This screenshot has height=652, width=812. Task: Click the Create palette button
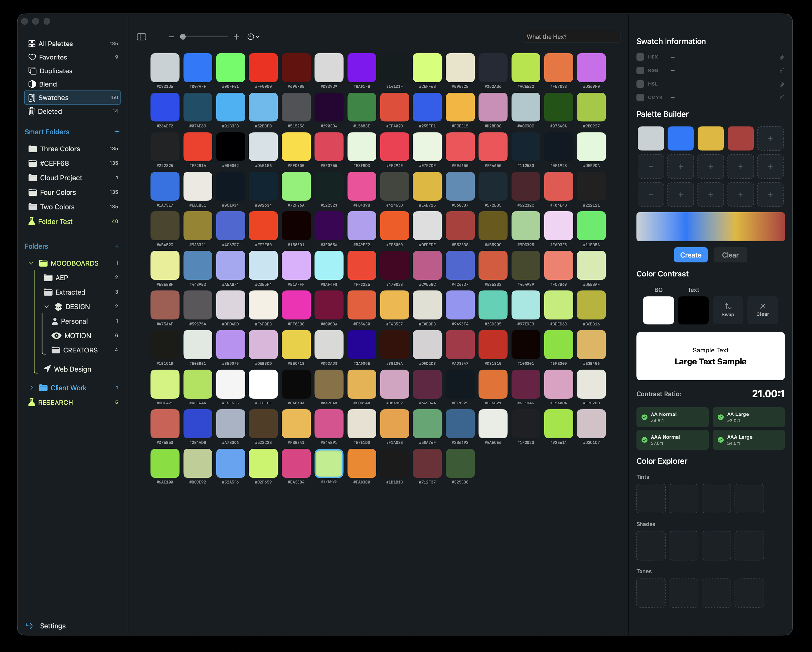(x=690, y=255)
